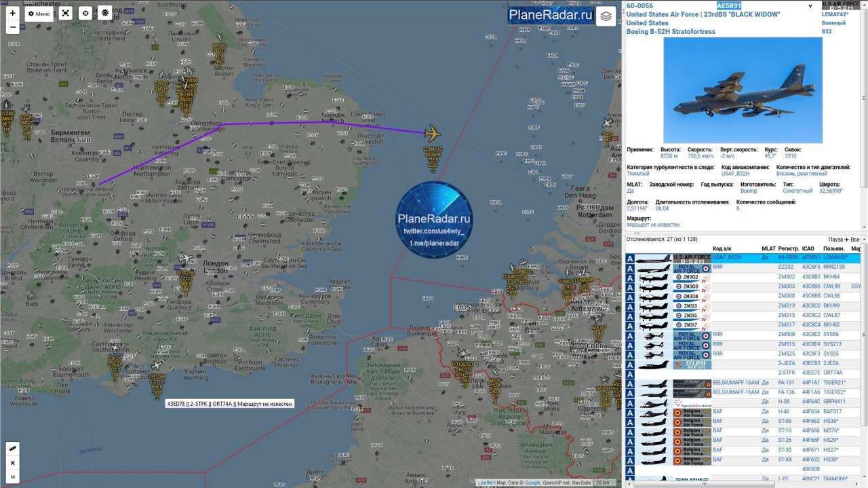Open the Leaflet attribution link

coord(486,483)
